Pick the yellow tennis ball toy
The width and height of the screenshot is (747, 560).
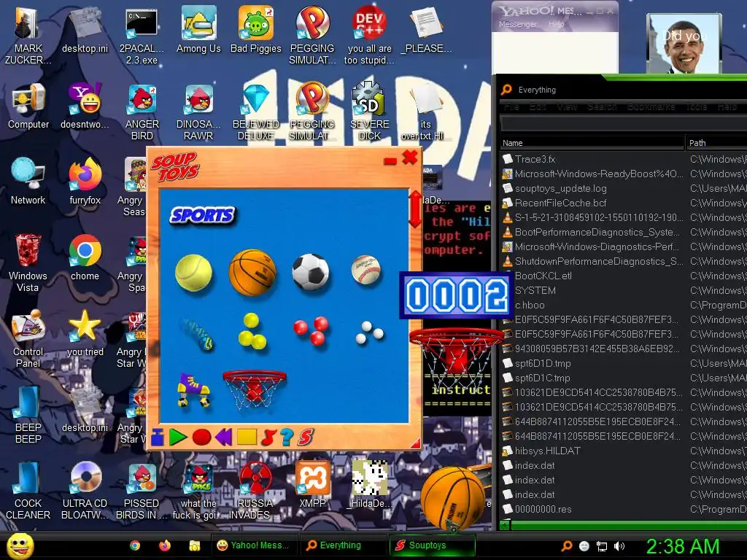(x=193, y=273)
